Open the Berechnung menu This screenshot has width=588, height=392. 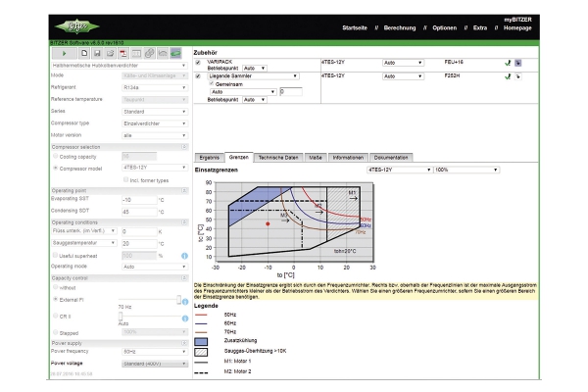[x=400, y=27]
